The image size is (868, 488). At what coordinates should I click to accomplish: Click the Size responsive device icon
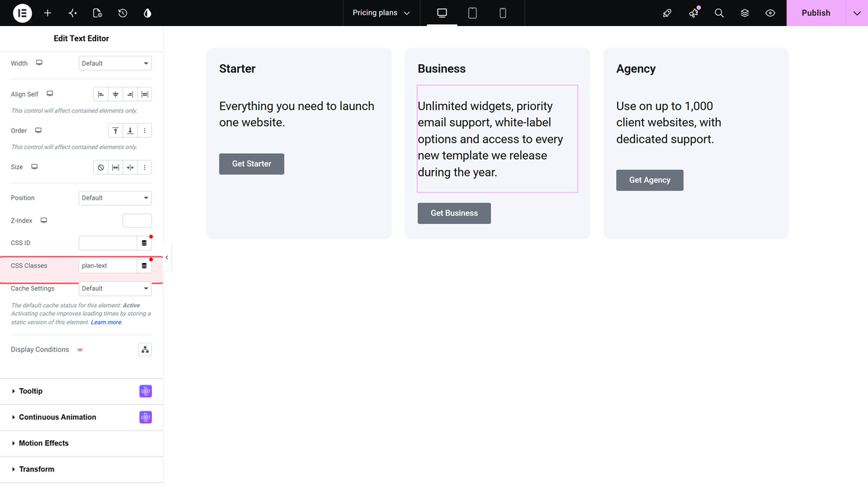(x=34, y=167)
